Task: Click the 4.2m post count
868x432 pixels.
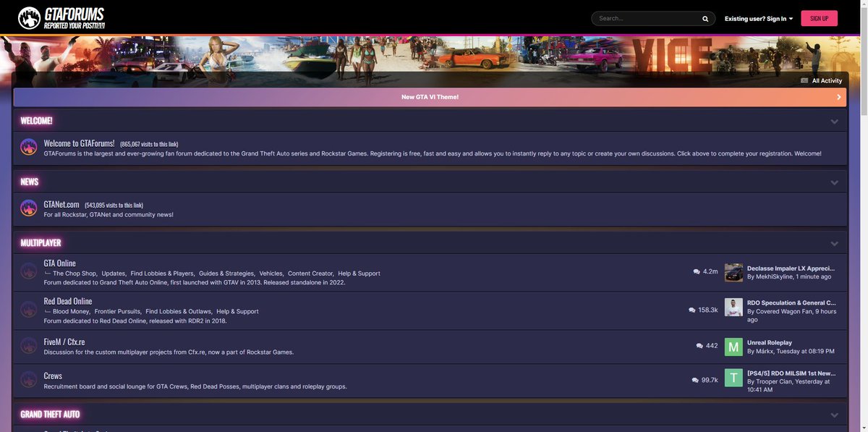Action: [x=710, y=272]
